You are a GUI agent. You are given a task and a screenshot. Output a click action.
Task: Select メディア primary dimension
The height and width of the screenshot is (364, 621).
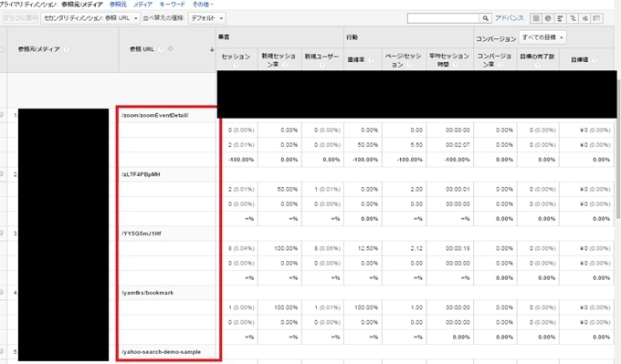(x=142, y=5)
